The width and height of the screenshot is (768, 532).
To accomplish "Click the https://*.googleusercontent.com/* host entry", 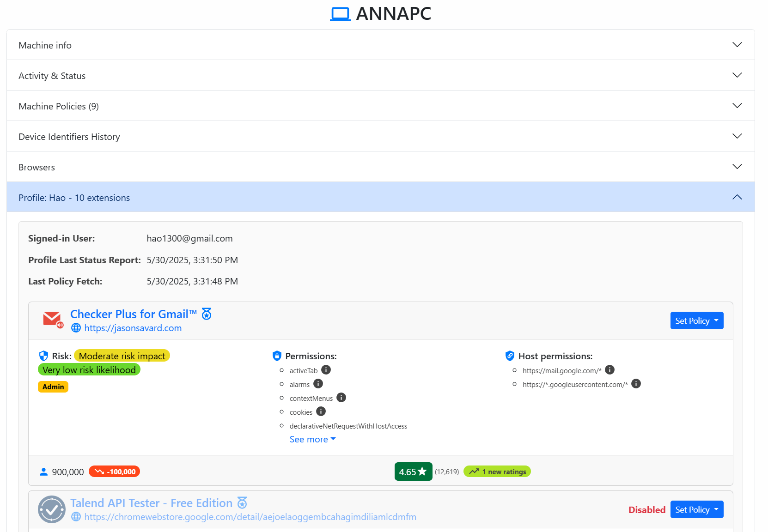I will click(575, 384).
